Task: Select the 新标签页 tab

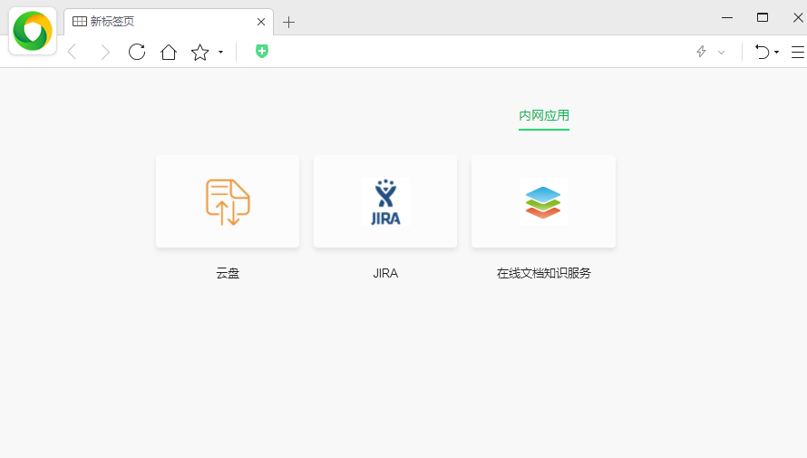Action: 169,22
